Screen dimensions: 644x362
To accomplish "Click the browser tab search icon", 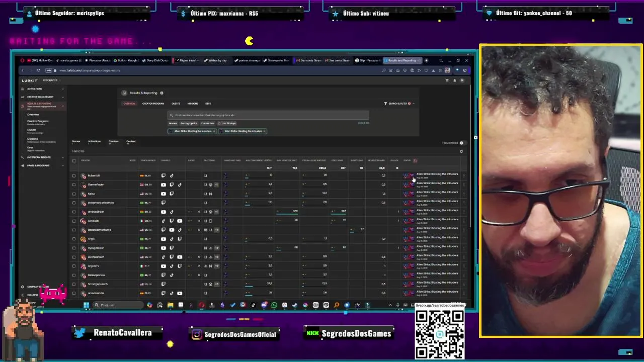I will [x=441, y=60].
